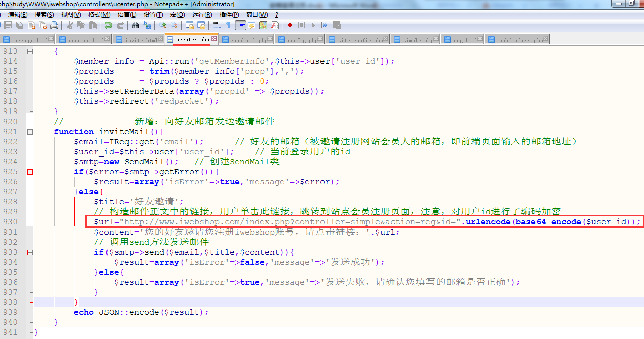Image resolution: width=644 pixels, height=339 pixels.
Task: Toggle the highlighted indent guide button
Action: click(241, 25)
